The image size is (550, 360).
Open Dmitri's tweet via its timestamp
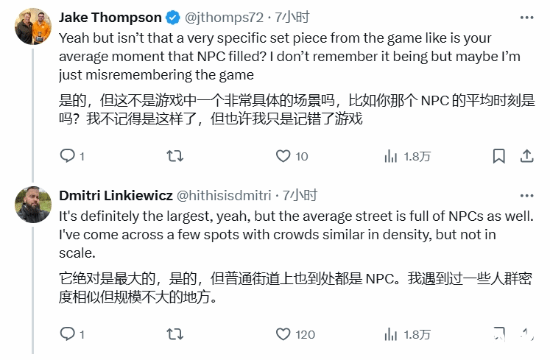pyautogui.click(x=300, y=195)
